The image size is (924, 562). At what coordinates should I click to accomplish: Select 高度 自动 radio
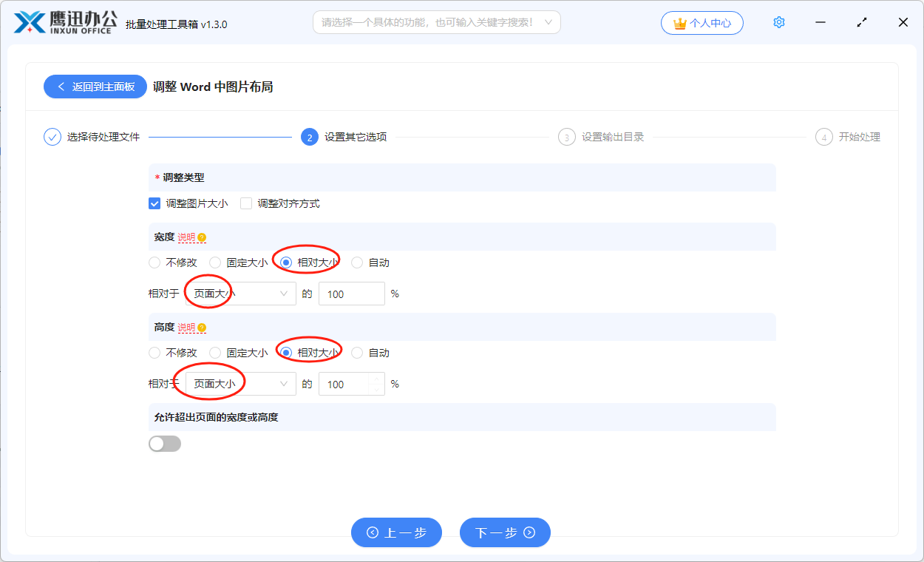click(357, 353)
